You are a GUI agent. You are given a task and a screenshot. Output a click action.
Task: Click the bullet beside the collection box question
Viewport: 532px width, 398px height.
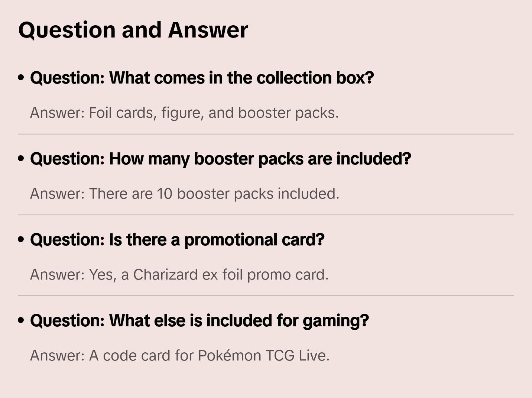[21, 78]
